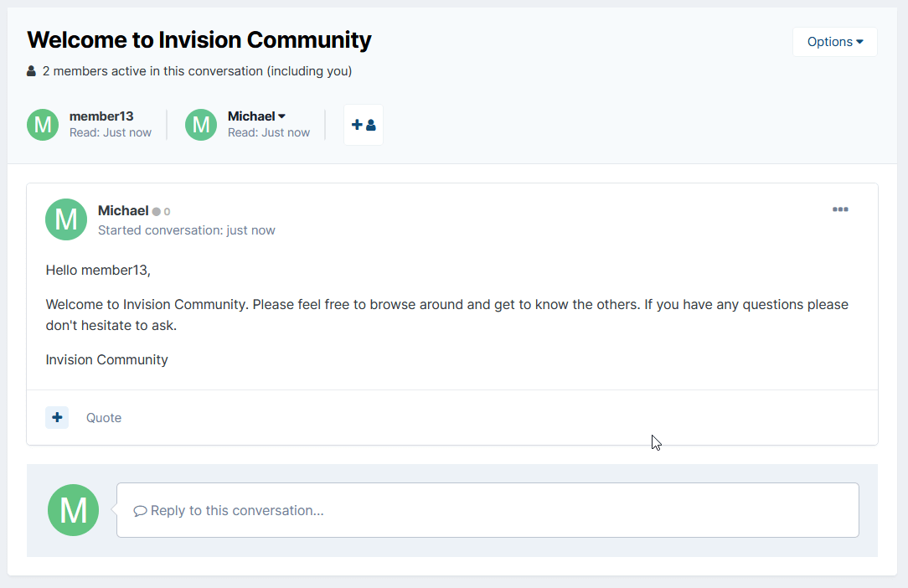Expand the Michael participant dropdown

[x=256, y=116]
